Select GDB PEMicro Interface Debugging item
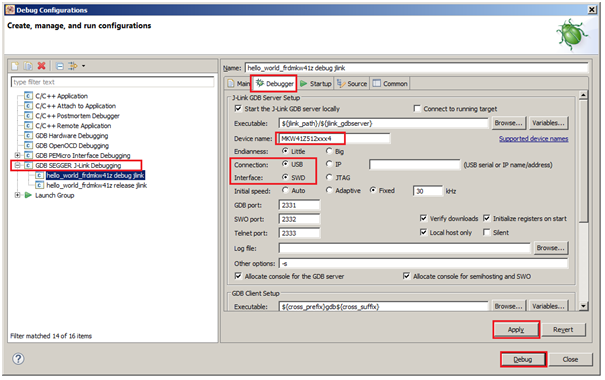 (83, 155)
